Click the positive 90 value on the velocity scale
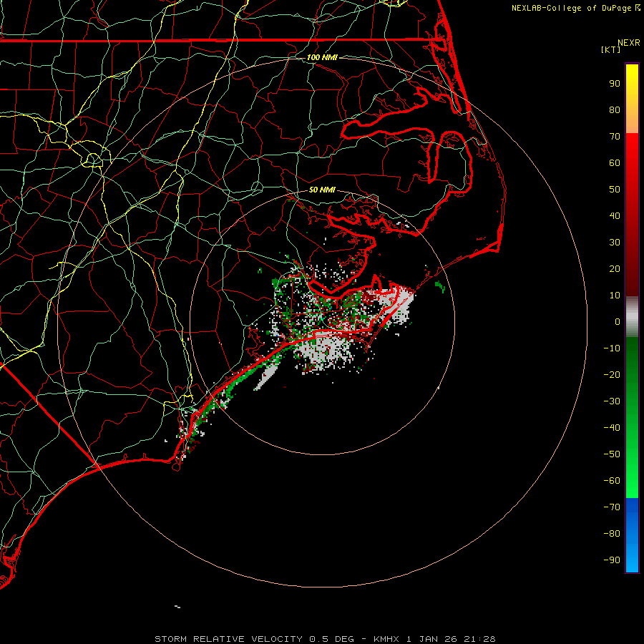 [615, 84]
